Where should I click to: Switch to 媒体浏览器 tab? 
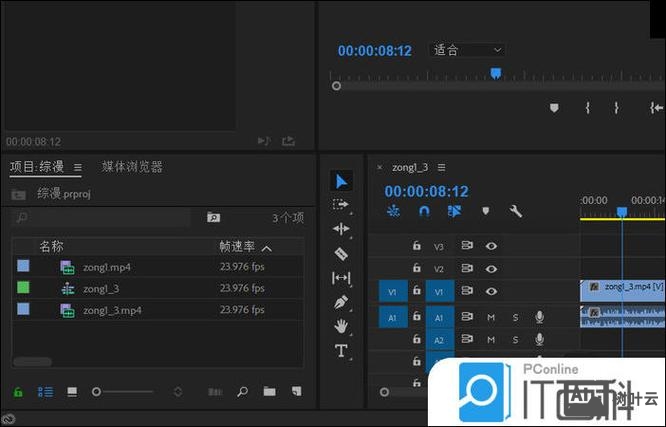[x=132, y=167]
